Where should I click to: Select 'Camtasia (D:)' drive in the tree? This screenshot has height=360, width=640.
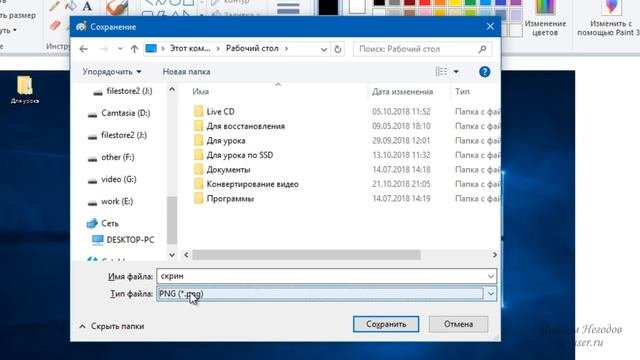click(125, 113)
